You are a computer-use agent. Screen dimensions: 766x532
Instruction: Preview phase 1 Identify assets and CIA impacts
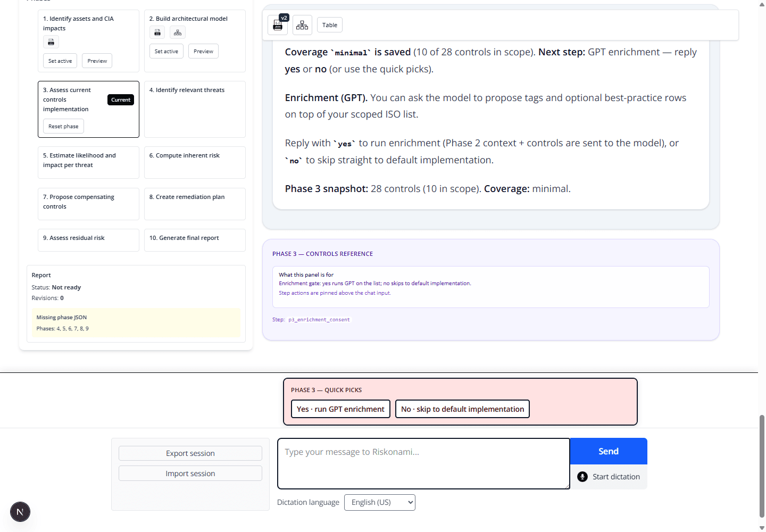pos(97,61)
